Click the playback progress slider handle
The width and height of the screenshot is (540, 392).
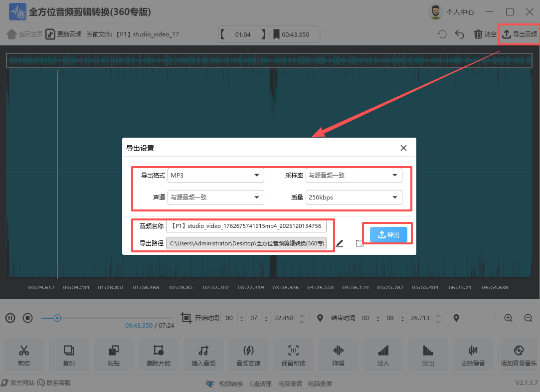tap(58, 317)
